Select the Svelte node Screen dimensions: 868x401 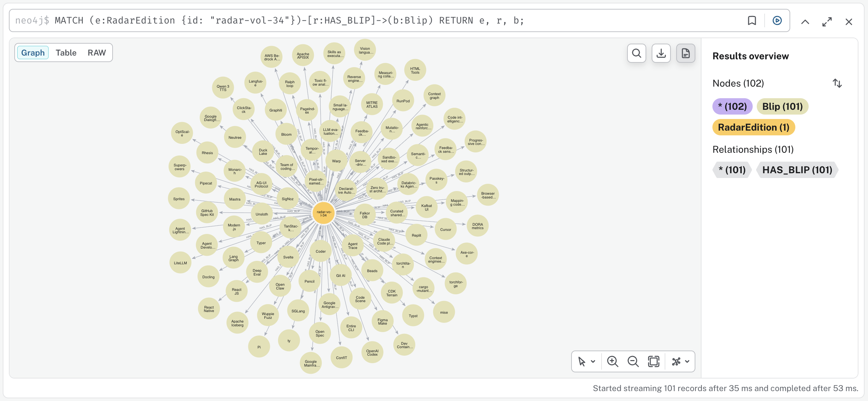[x=288, y=257]
